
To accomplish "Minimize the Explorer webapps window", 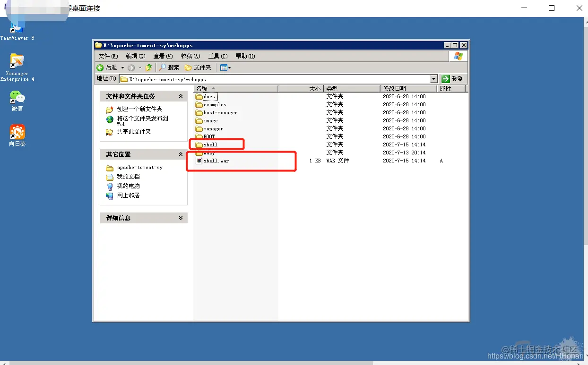I will [447, 45].
